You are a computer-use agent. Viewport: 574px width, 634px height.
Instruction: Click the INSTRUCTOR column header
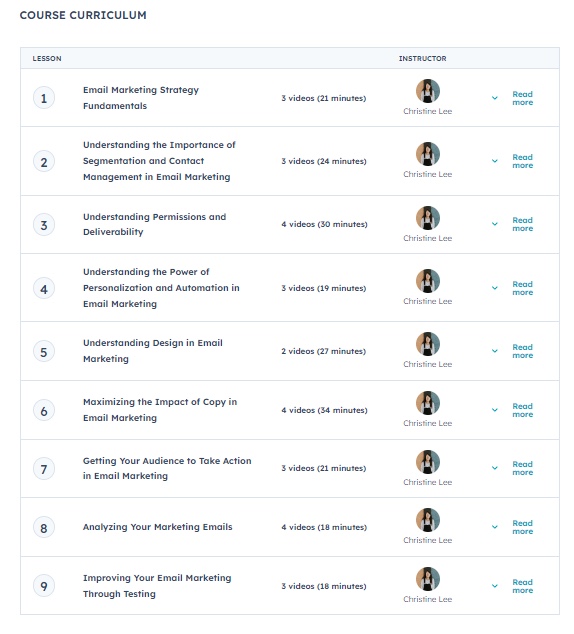(x=423, y=59)
